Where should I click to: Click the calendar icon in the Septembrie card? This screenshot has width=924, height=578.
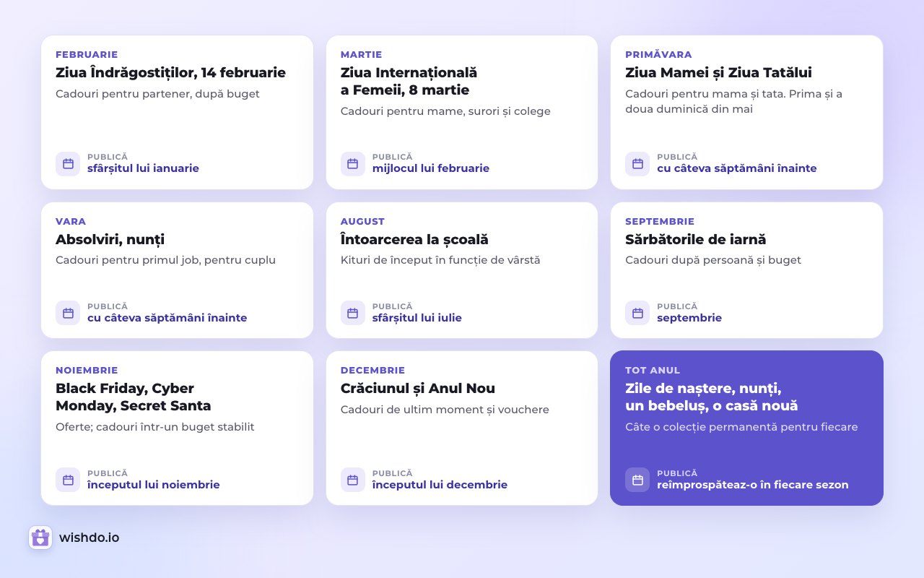point(637,313)
